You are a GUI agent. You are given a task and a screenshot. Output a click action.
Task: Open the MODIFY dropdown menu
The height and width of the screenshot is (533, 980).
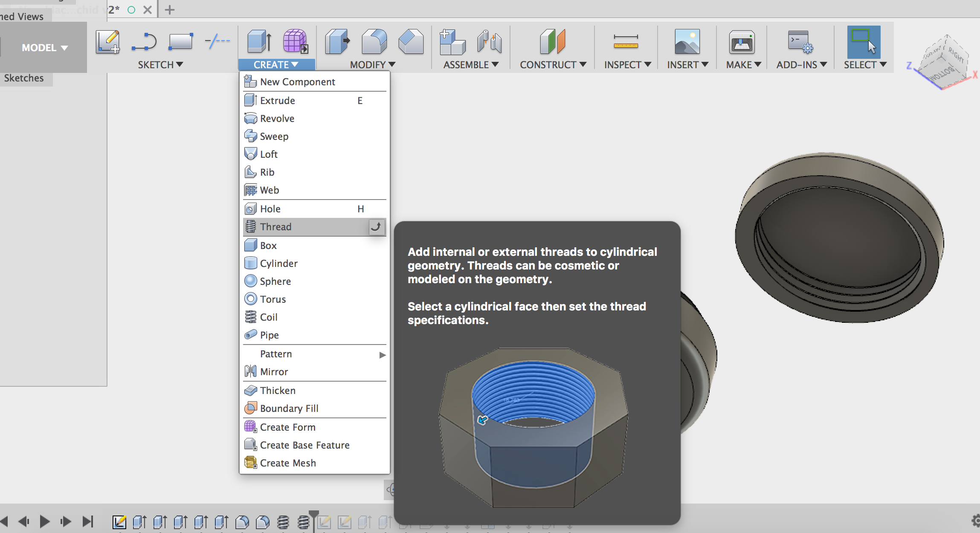point(373,65)
